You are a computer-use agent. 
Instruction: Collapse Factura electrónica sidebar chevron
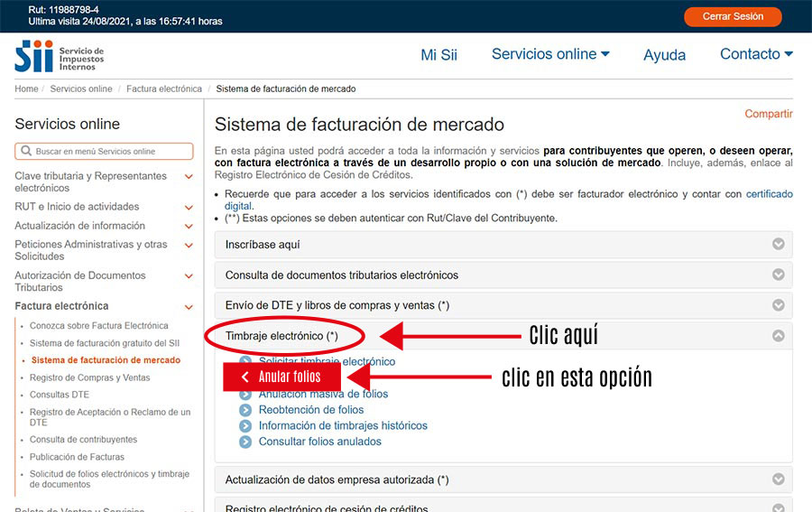click(x=189, y=307)
